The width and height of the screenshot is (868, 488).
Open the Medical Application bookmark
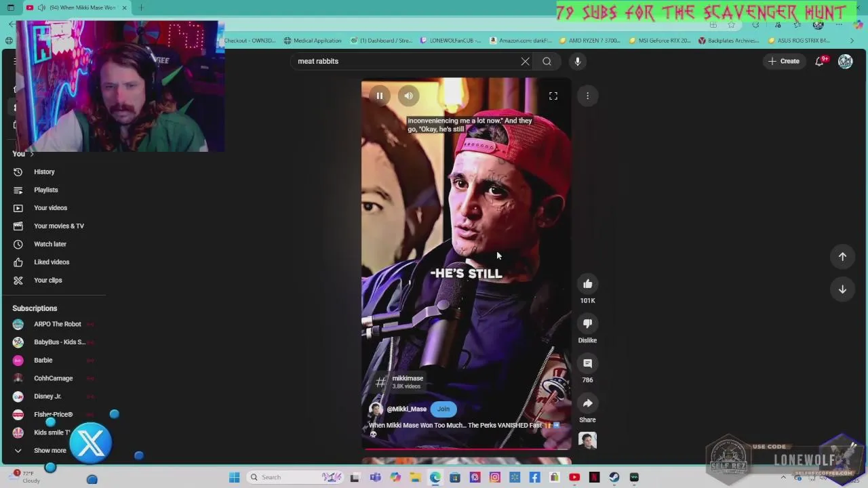(313, 41)
